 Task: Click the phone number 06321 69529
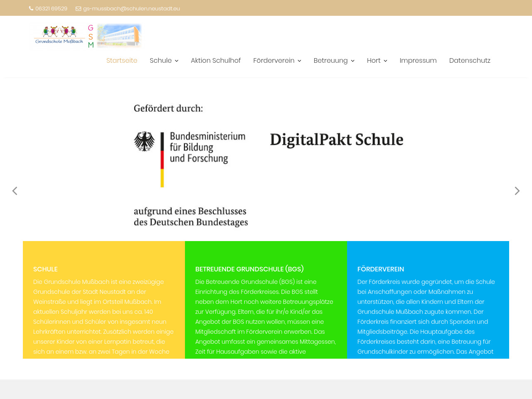click(51, 8)
